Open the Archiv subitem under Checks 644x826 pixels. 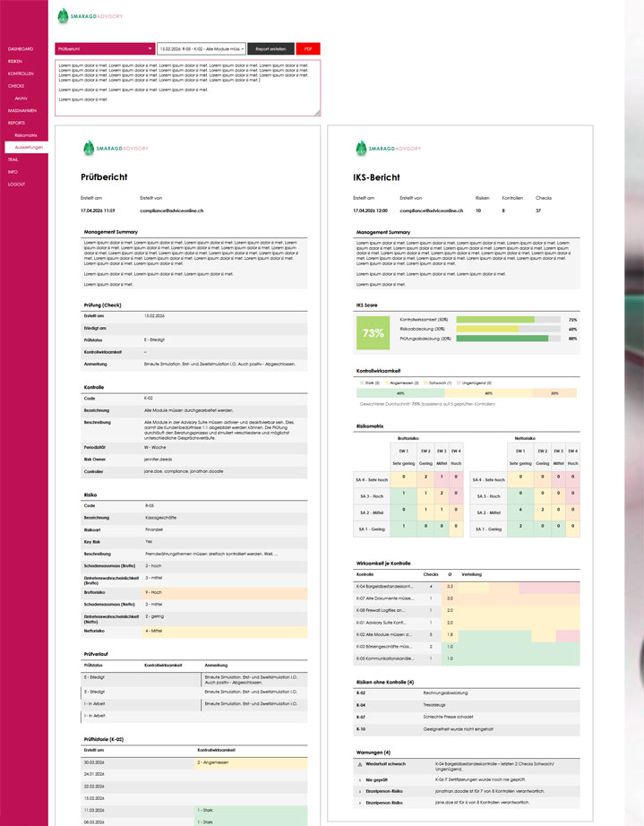coord(21,98)
